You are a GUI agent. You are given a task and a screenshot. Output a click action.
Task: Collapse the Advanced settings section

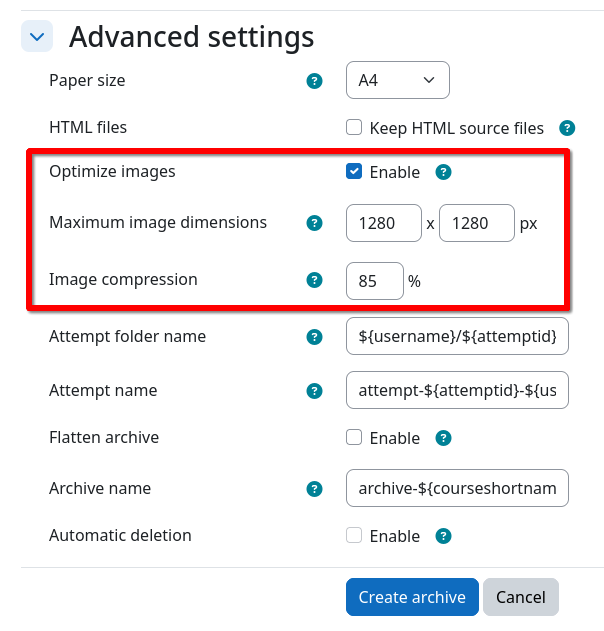pyautogui.click(x=37, y=37)
